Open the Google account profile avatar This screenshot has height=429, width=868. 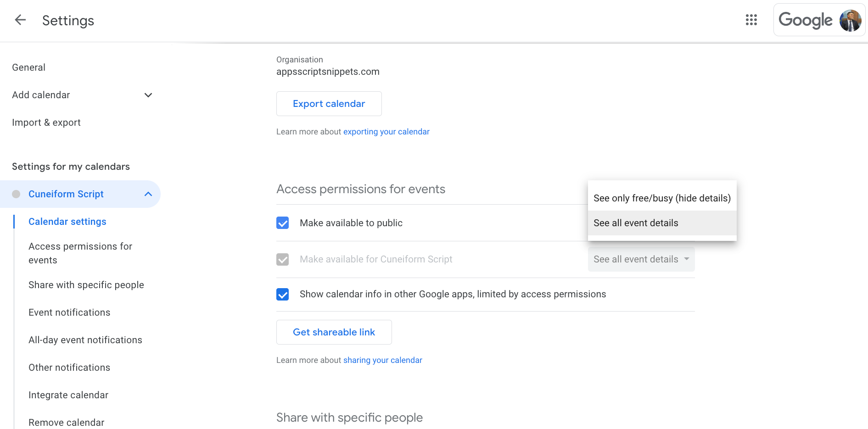[850, 20]
